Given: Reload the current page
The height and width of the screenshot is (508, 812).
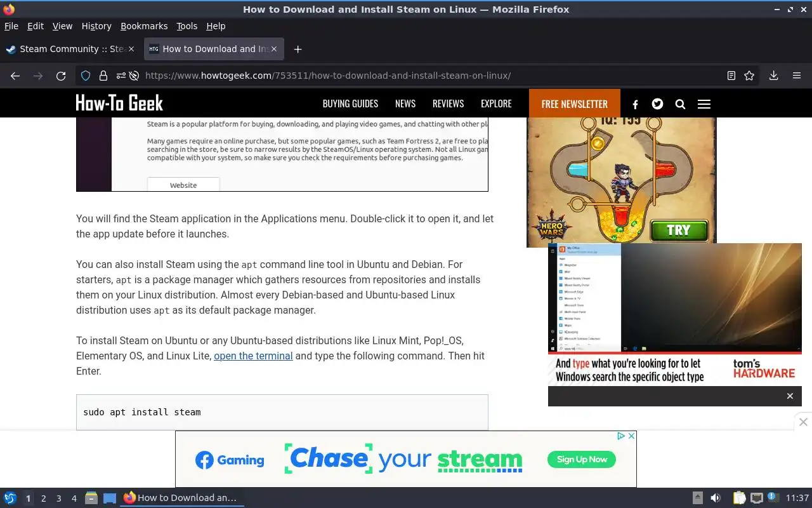Looking at the screenshot, I should coord(61,76).
